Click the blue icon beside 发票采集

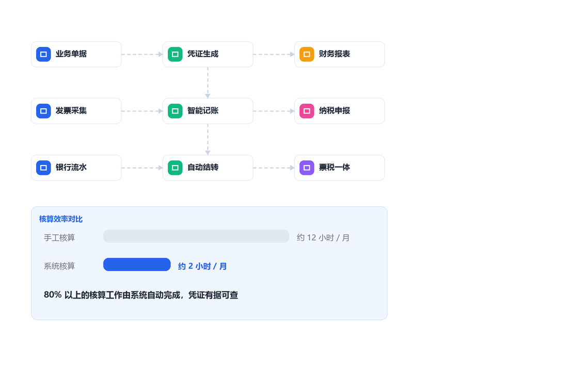coord(43,111)
